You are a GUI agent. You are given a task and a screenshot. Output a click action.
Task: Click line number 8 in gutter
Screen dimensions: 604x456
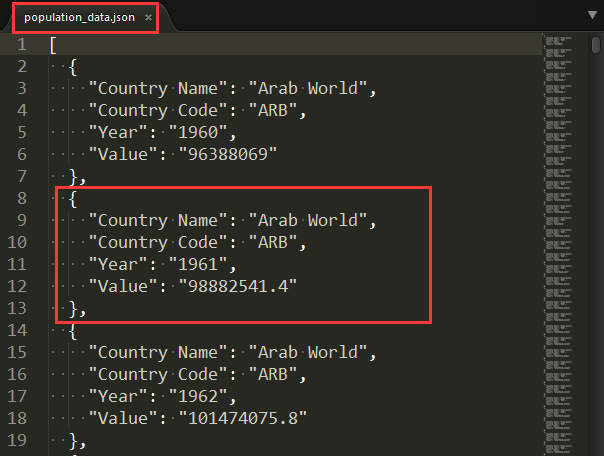[22, 199]
